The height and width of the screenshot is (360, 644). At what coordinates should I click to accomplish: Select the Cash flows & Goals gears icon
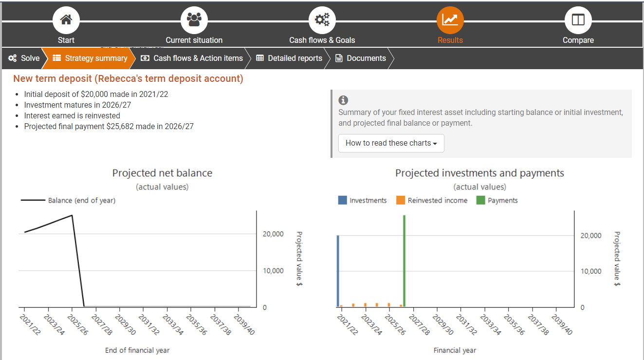click(322, 20)
